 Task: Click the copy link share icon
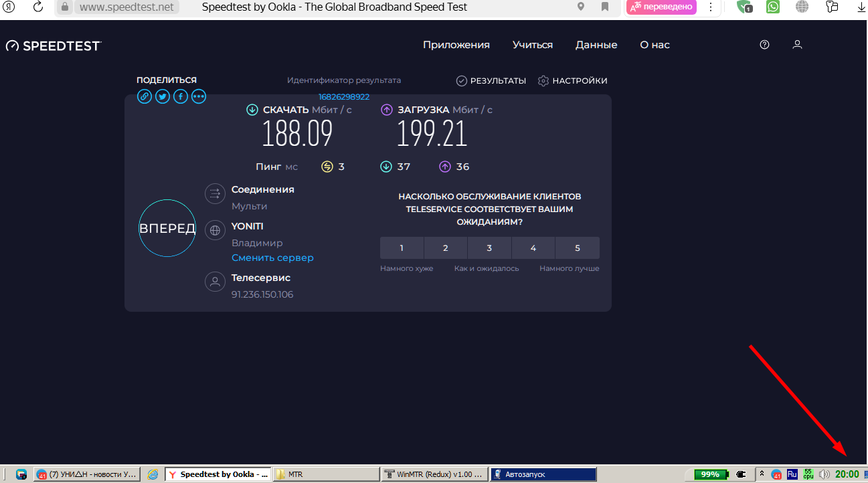click(x=144, y=97)
